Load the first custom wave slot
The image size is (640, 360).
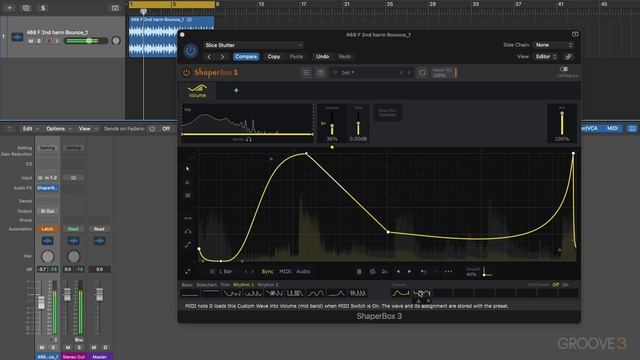point(400,293)
